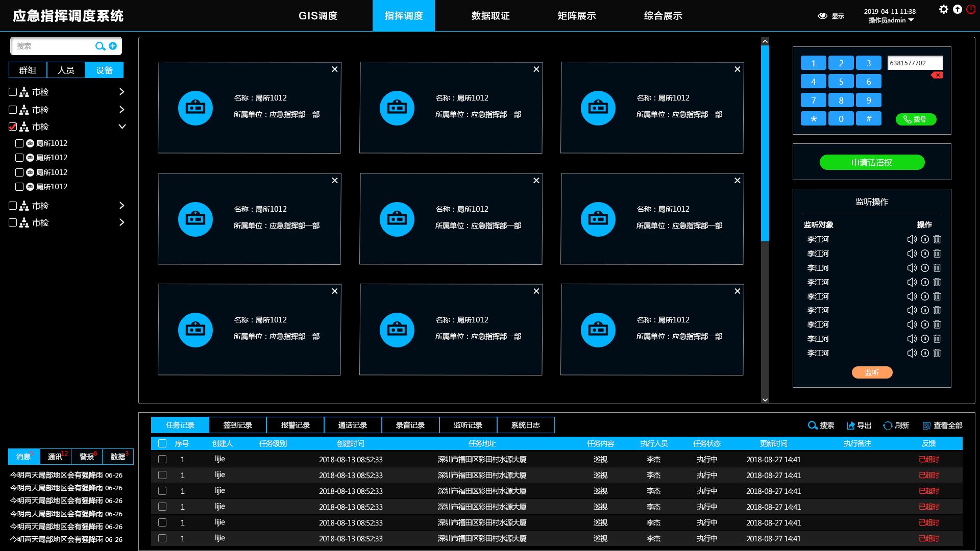This screenshot has height=551, width=980.
Task: Check the first 局所1012 device checkbox
Action: click(x=19, y=143)
